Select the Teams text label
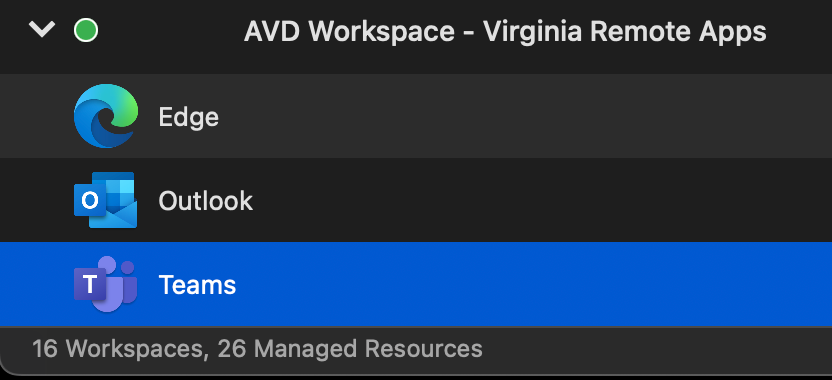The image size is (832, 380). [x=197, y=285]
